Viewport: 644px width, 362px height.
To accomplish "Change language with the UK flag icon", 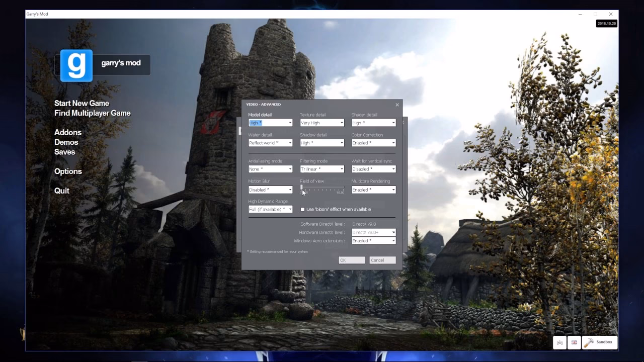I will click(574, 342).
